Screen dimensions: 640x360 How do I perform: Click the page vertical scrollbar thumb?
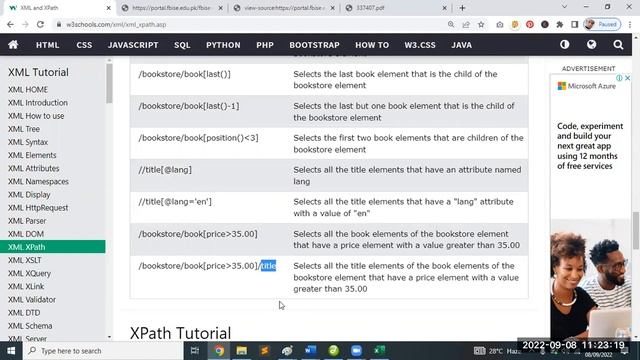click(636, 231)
